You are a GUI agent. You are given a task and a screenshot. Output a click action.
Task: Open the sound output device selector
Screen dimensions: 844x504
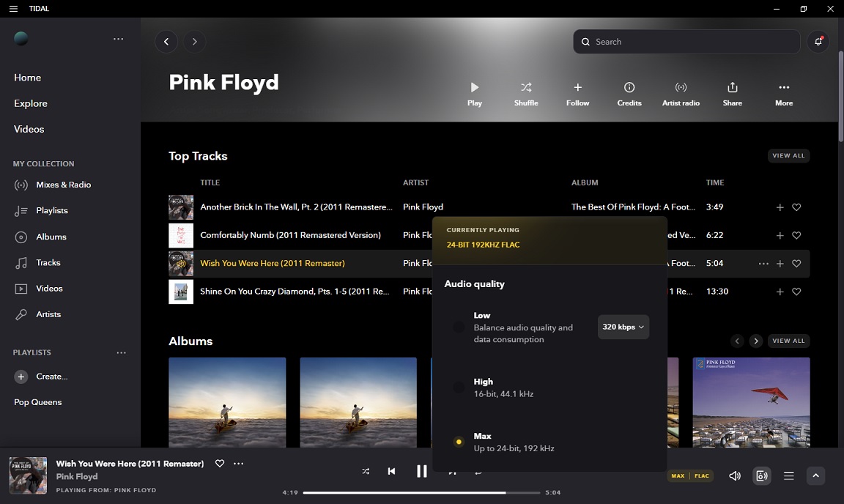pyautogui.click(x=762, y=475)
